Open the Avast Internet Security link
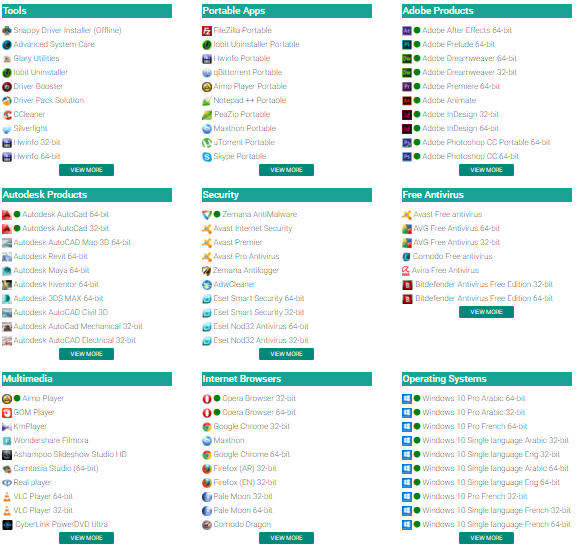The image size is (578, 548). click(x=253, y=228)
